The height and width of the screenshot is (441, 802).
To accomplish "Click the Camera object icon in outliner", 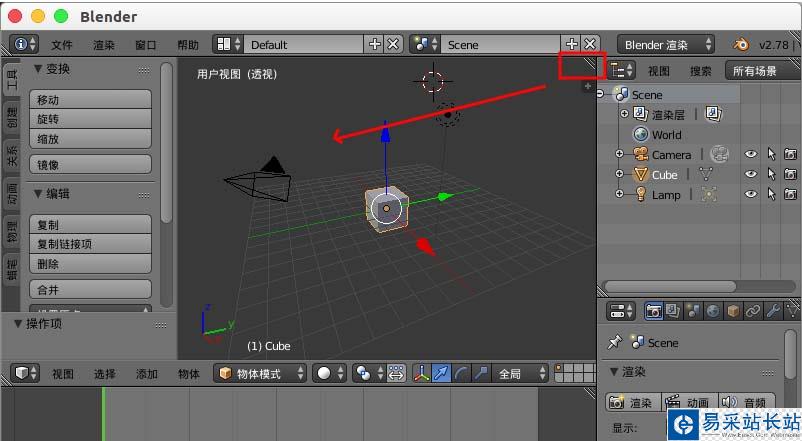I will (x=640, y=155).
